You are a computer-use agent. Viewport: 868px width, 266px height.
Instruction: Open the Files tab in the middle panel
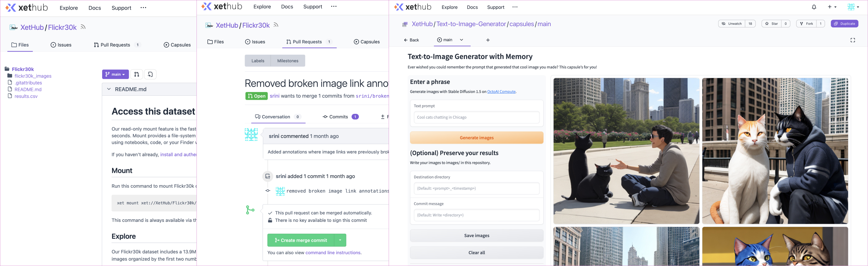[x=216, y=42]
